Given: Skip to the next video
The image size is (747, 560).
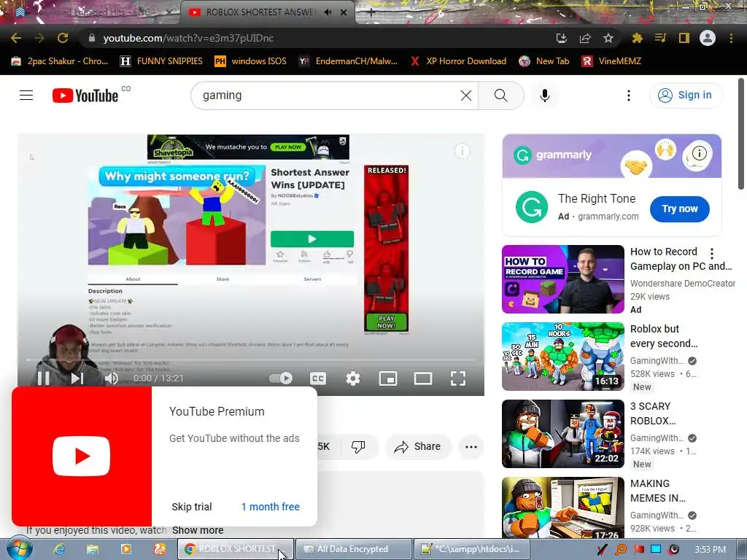Looking at the screenshot, I should (77, 378).
